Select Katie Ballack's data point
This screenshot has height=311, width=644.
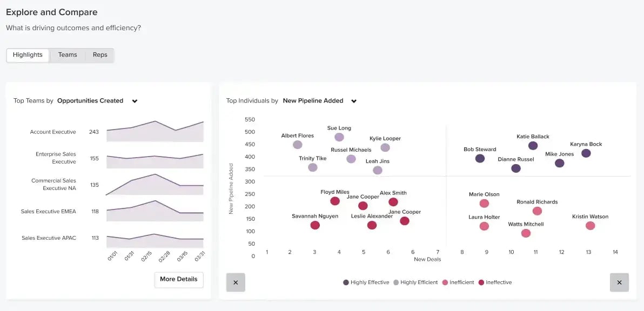click(x=533, y=145)
